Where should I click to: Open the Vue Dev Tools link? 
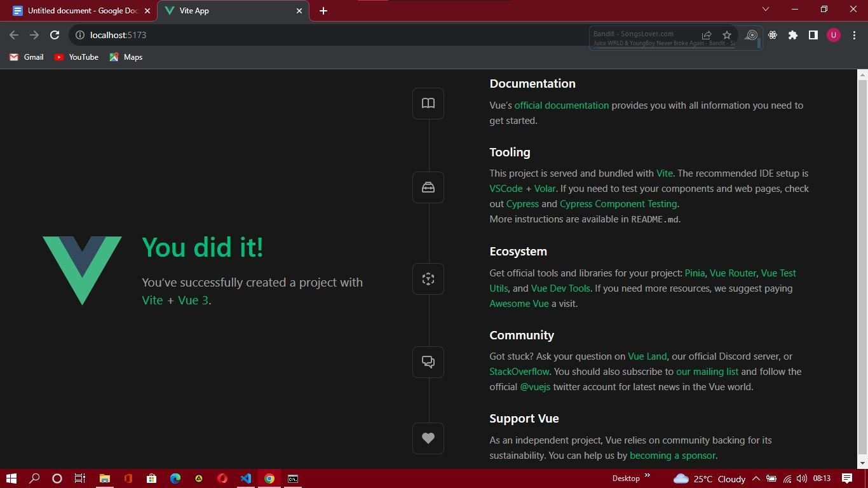[x=560, y=288]
